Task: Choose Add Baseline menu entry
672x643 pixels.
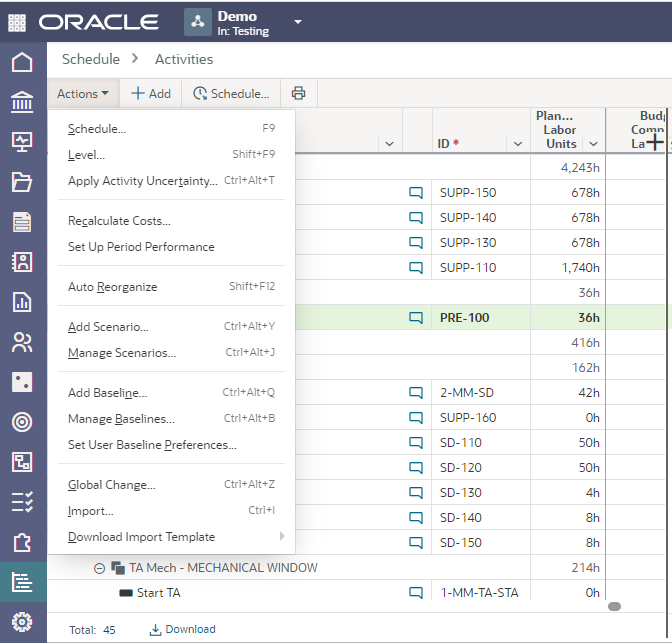Action: 107,393
